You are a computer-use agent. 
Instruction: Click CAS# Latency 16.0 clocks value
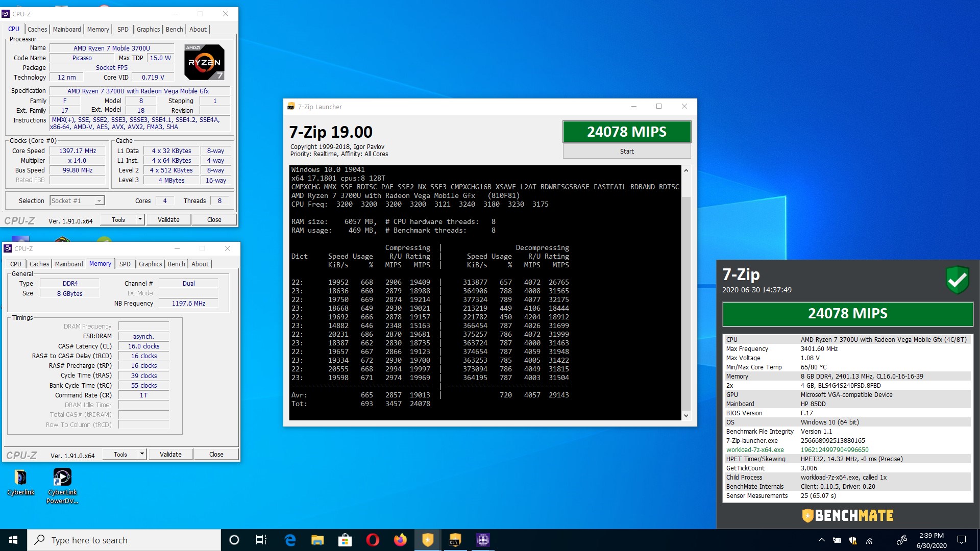tap(143, 346)
